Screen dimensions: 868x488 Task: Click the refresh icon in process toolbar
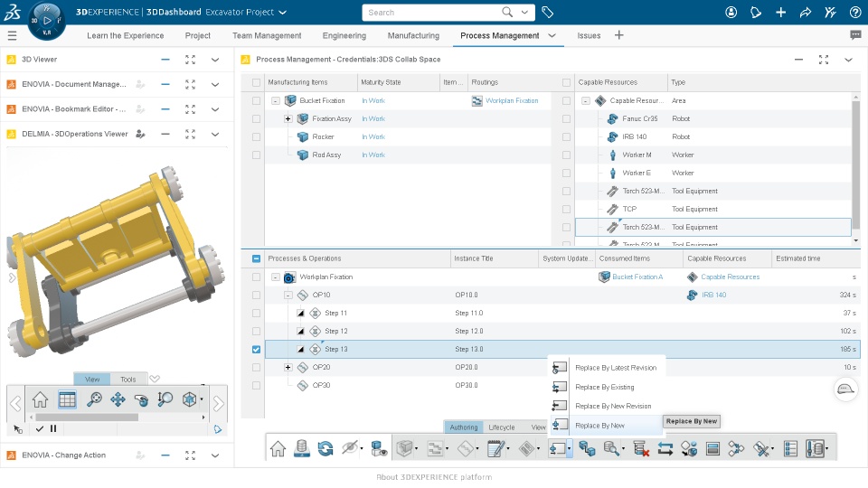325,449
